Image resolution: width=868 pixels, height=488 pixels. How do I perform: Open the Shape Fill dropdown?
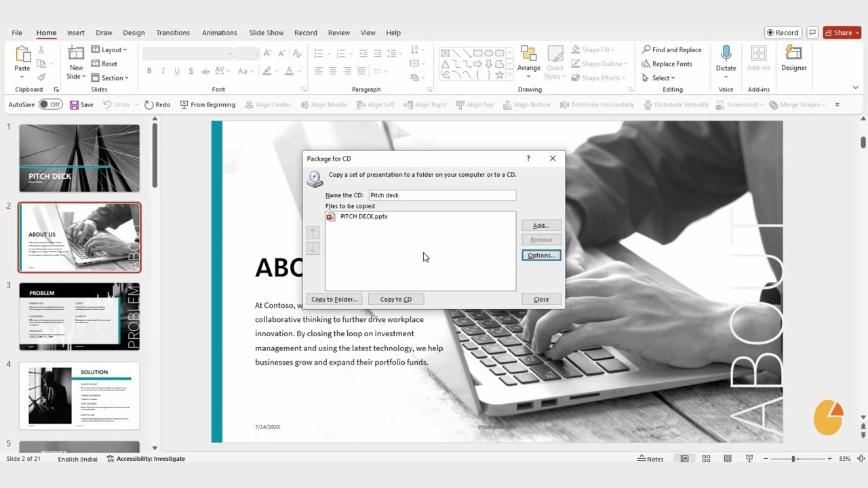(593, 49)
